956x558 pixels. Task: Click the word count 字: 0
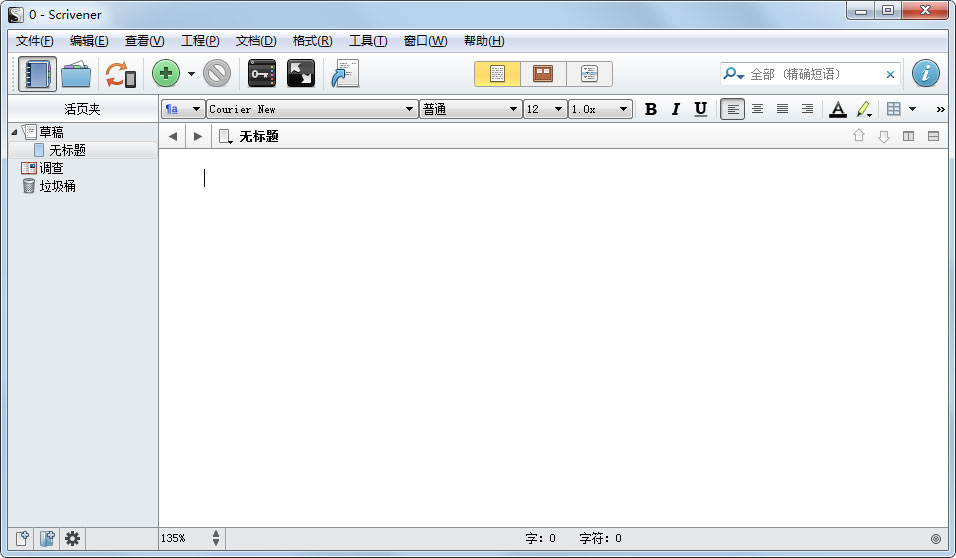[541, 538]
